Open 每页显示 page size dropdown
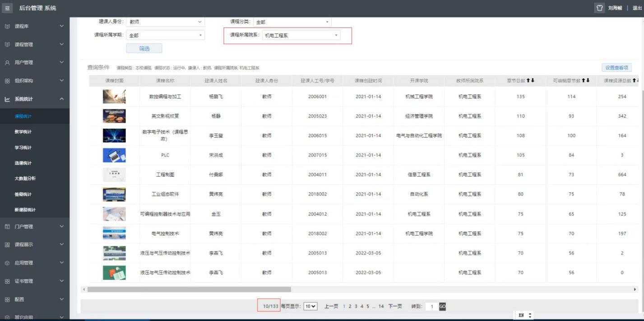The height and width of the screenshot is (321, 644). (x=310, y=307)
